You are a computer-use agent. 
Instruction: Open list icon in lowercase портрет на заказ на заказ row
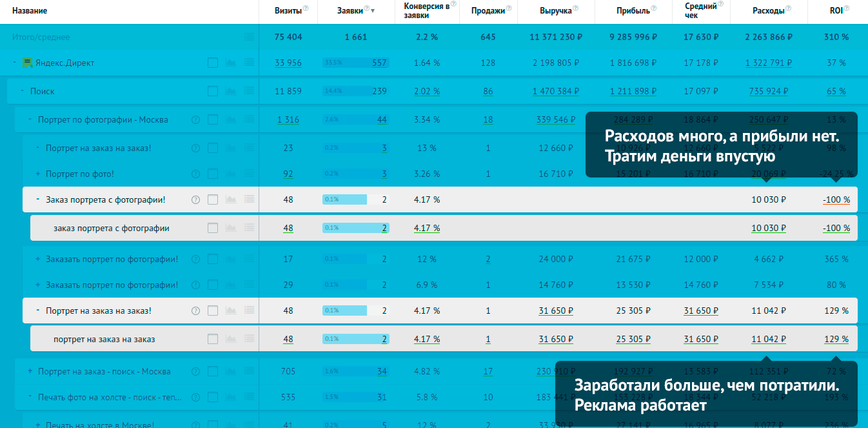click(250, 339)
